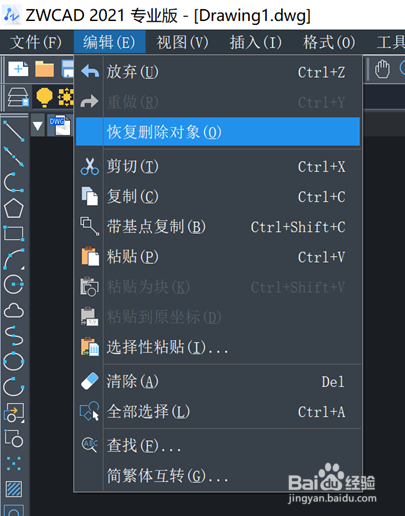This screenshot has height=516, width=405.
Task: Select the Polygon tool
Action: (14, 208)
